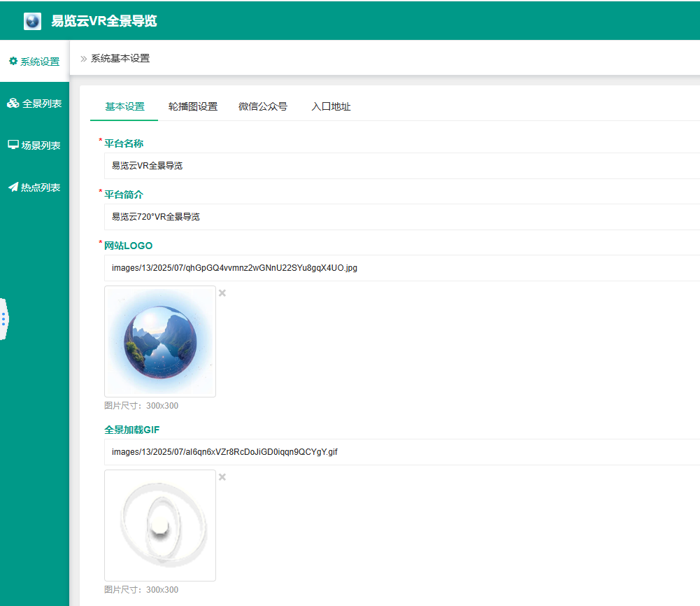
Task: Click the 平台简介 text input field
Action: click(280, 216)
